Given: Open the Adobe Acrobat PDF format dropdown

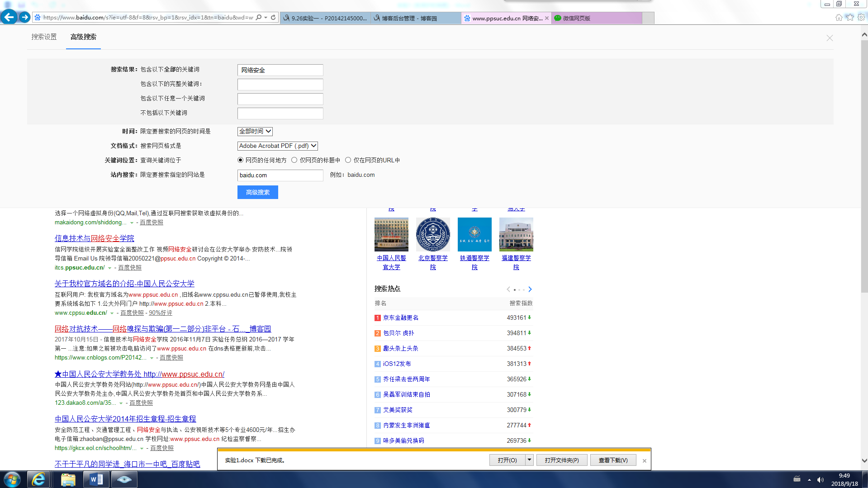Looking at the screenshot, I should [x=278, y=146].
